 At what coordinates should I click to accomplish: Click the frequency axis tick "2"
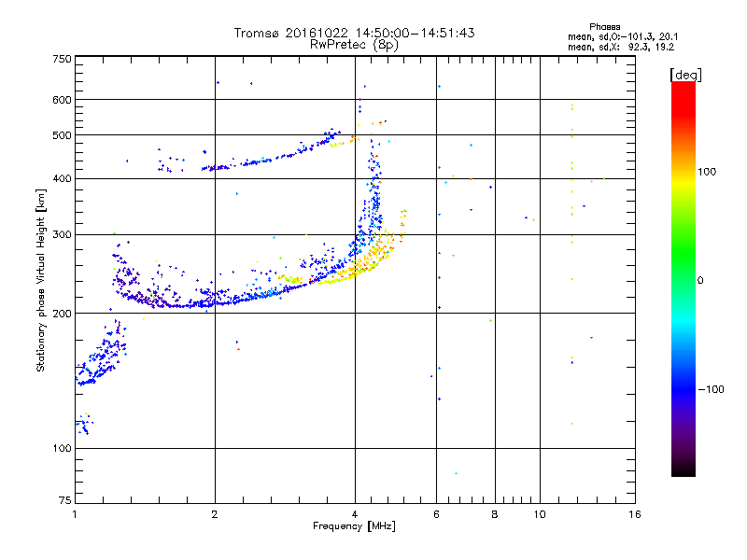[215, 514]
